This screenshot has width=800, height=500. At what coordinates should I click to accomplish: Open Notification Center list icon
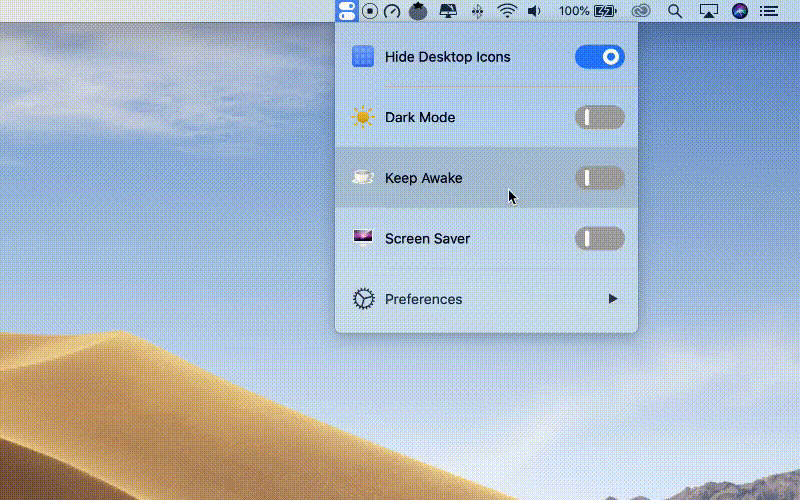769,11
